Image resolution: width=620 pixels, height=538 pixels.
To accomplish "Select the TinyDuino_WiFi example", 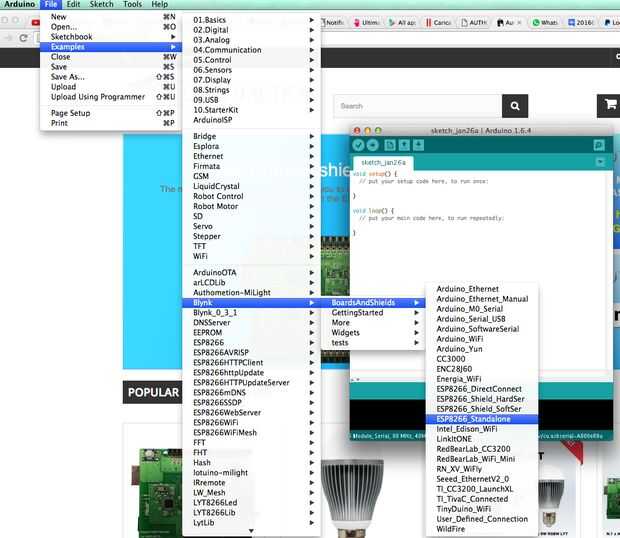I will click(x=482, y=509).
